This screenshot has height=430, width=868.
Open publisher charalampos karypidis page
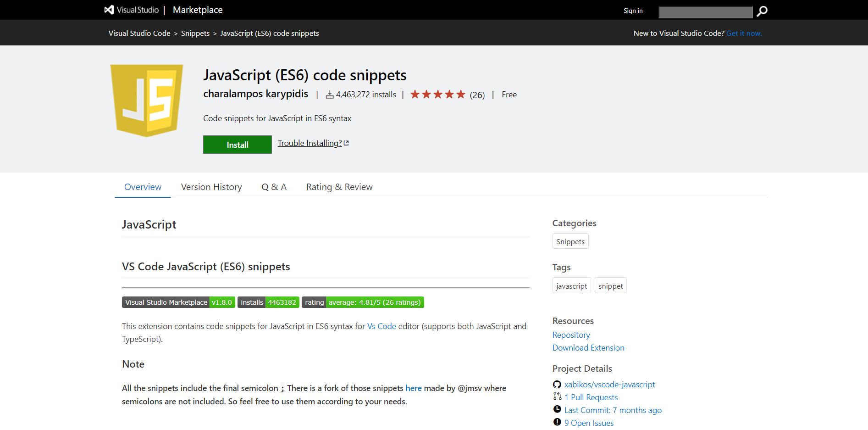click(256, 94)
